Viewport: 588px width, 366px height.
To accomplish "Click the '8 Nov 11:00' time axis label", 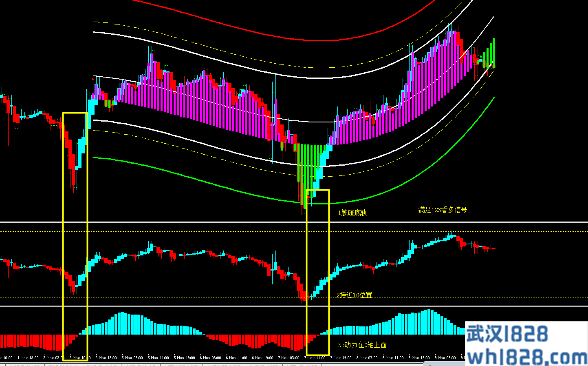I will click(393, 358).
